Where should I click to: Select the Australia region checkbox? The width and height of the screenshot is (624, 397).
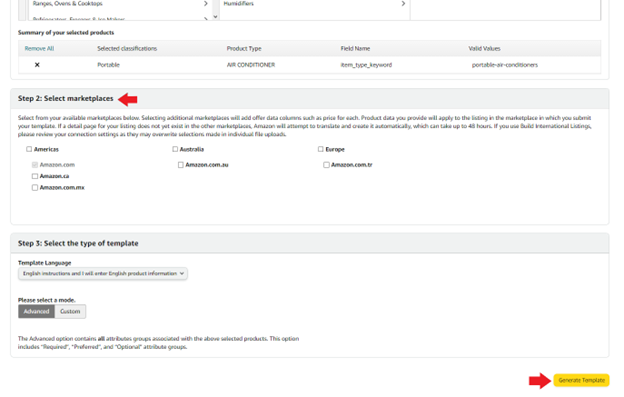tap(175, 149)
